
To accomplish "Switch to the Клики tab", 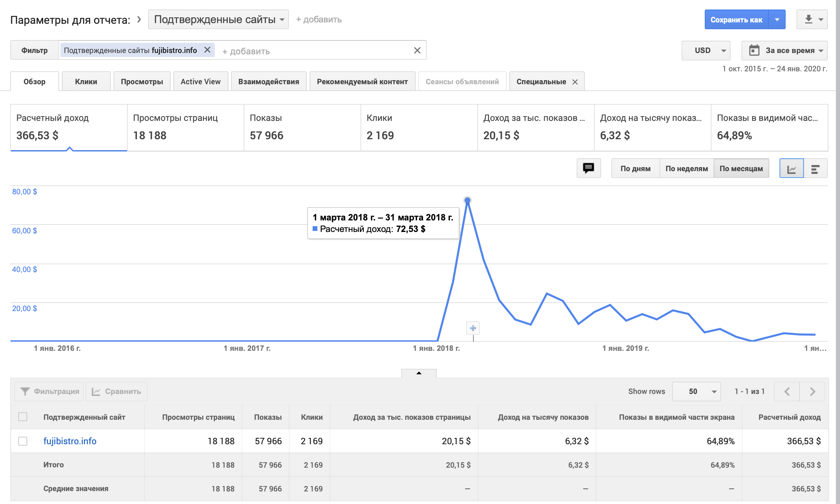I will coord(86,82).
